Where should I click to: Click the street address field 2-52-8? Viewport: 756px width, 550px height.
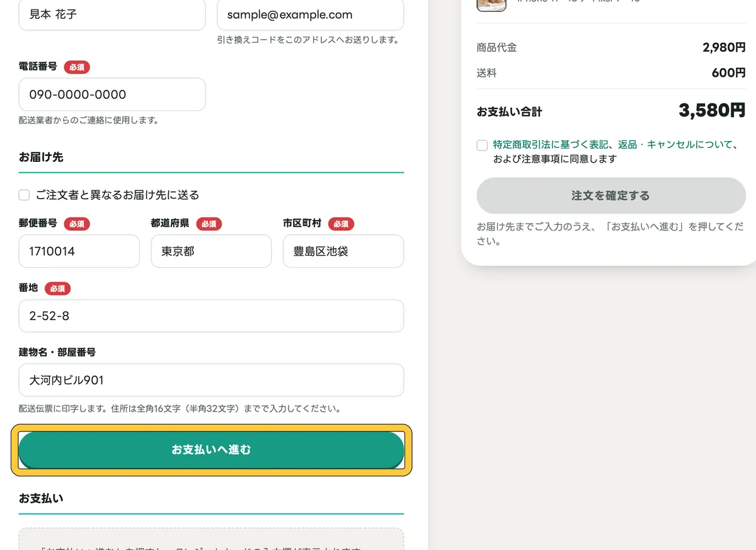point(211,316)
